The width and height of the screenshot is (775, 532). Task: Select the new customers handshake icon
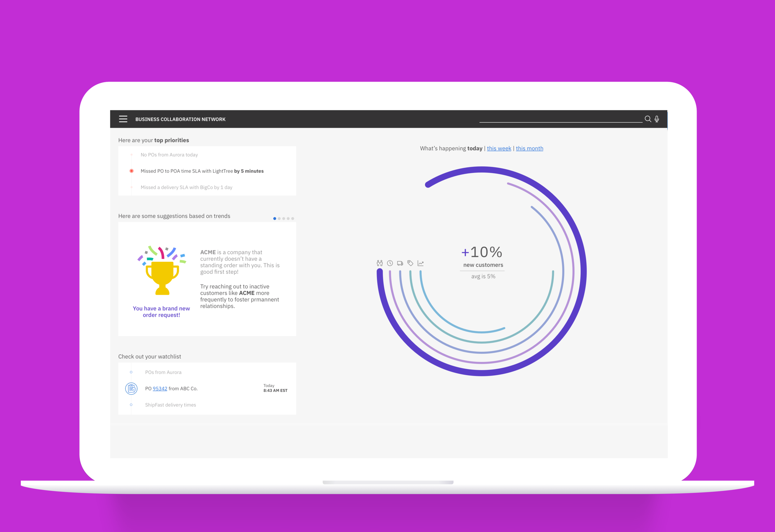pos(380,263)
